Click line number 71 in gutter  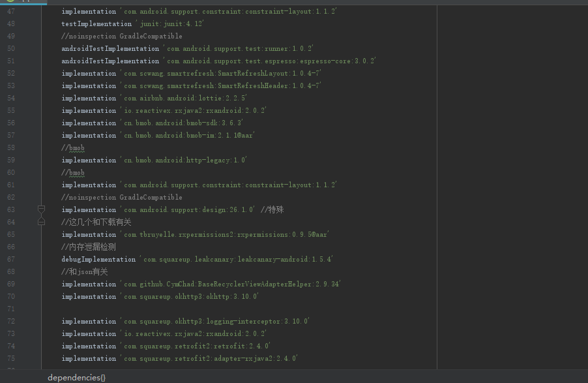tap(11, 309)
